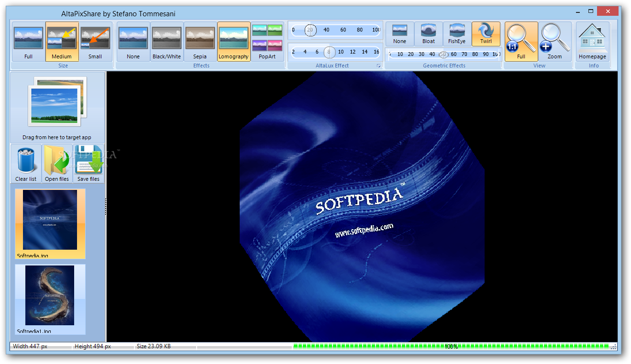
Task: Select the Softpedia.jpg thumbnail
Action: tap(50, 223)
